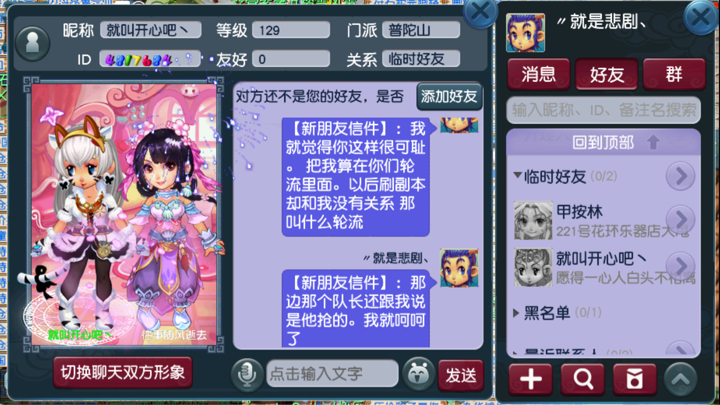Toggle 切换聊天双方形象 button
The image size is (720, 405).
tap(123, 372)
